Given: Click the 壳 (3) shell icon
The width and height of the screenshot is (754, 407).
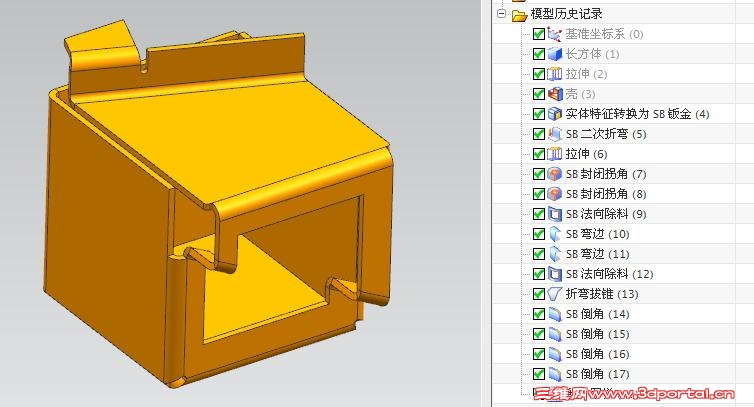Looking at the screenshot, I should tap(554, 94).
